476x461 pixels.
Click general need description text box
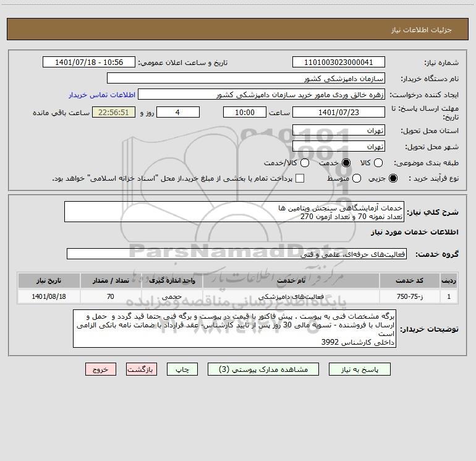click(234, 212)
